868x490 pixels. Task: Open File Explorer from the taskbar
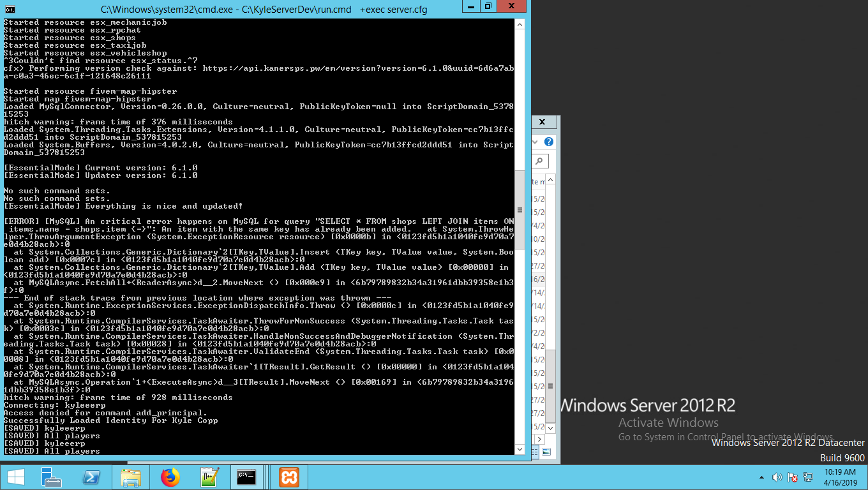coord(131,477)
